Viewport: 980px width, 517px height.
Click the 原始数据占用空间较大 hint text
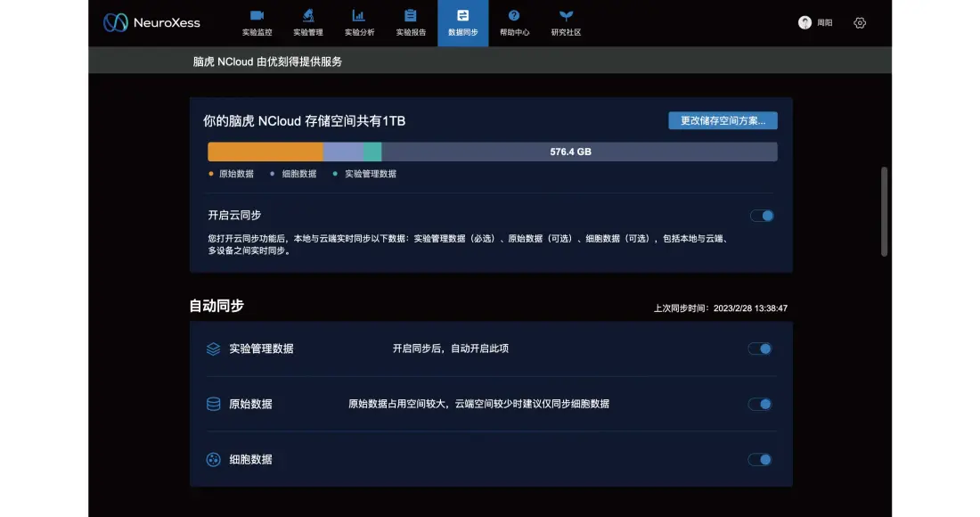pyautogui.click(x=478, y=404)
